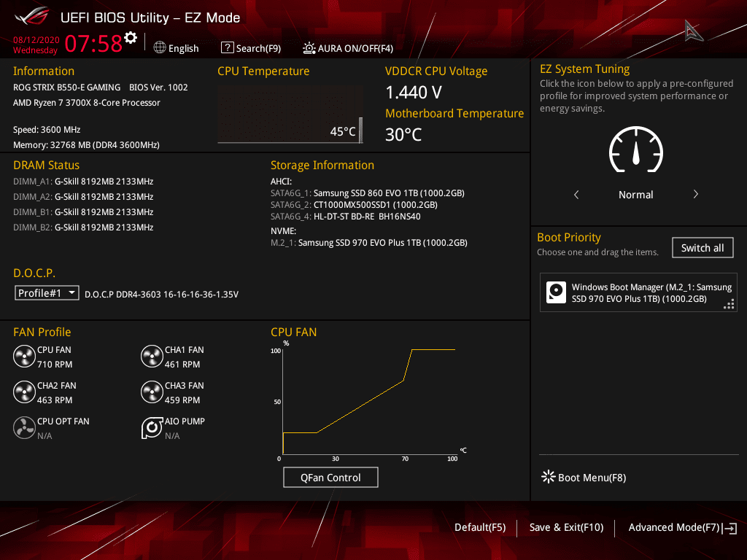Select the CHA2 FAN icon
This screenshot has width=747, height=560.
[24, 392]
